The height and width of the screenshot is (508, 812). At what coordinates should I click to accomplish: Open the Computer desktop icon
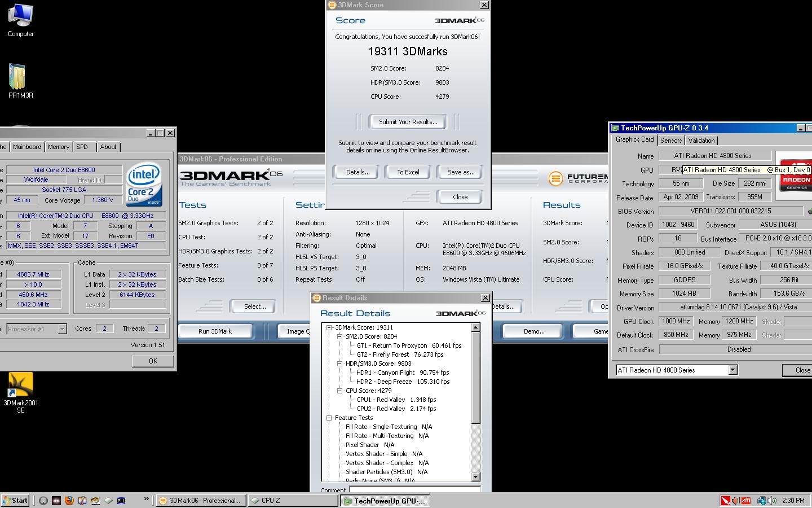pyautogui.click(x=20, y=20)
